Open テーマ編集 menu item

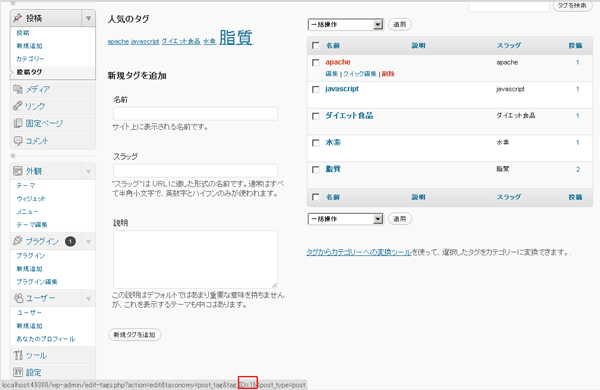tap(32, 225)
